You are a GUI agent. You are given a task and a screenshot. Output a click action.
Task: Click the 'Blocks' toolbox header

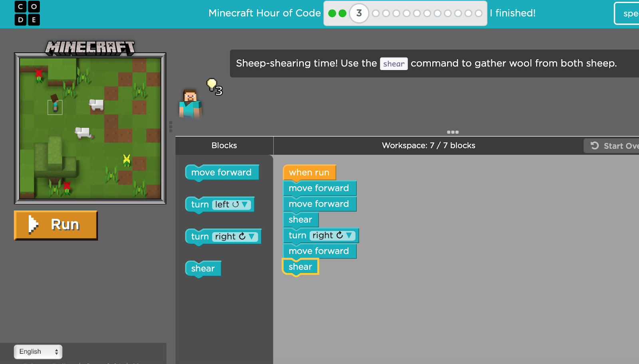(224, 146)
